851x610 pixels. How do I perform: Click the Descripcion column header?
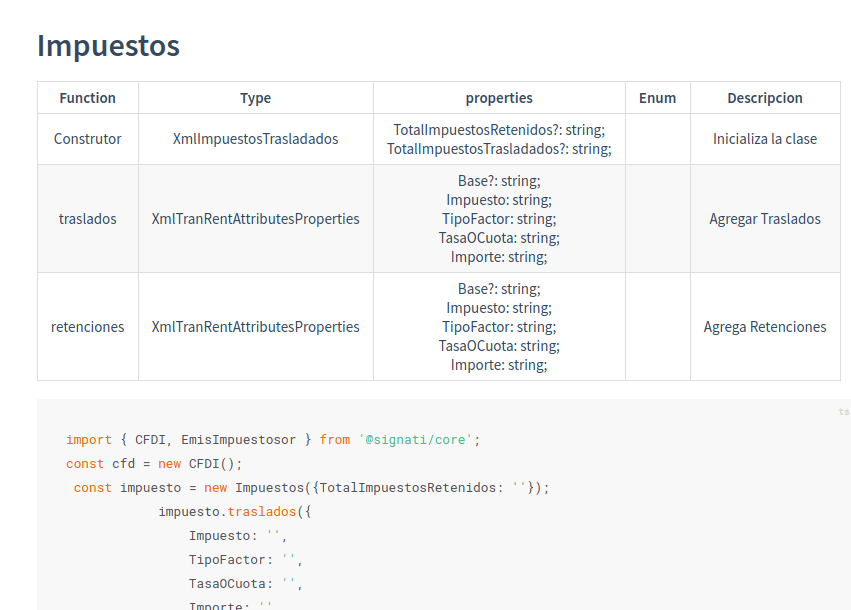tap(765, 98)
